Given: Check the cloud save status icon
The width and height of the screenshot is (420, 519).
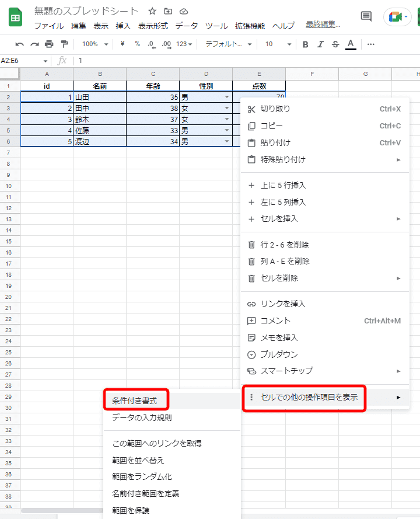Looking at the screenshot, I should click(184, 12).
